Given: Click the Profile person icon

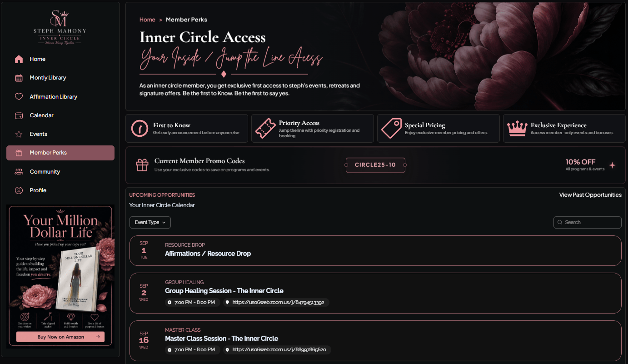Looking at the screenshot, I should (19, 190).
